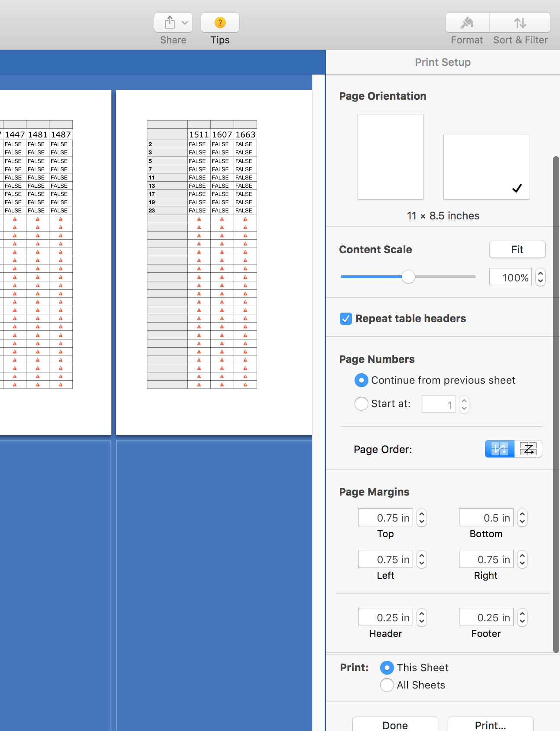Select All Sheets print option
The width and height of the screenshot is (560, 731).
(x=387, y=685)
